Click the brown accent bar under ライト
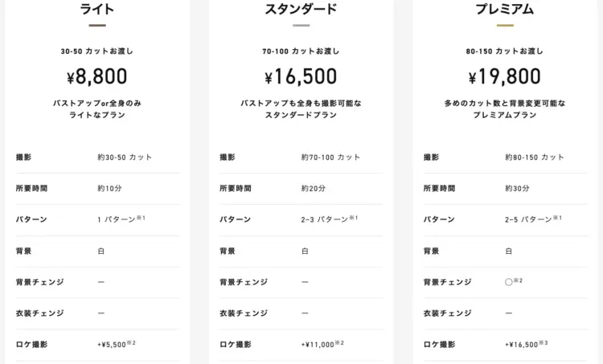The height and width of the screenshot is (364, 603). pos(97,26)
